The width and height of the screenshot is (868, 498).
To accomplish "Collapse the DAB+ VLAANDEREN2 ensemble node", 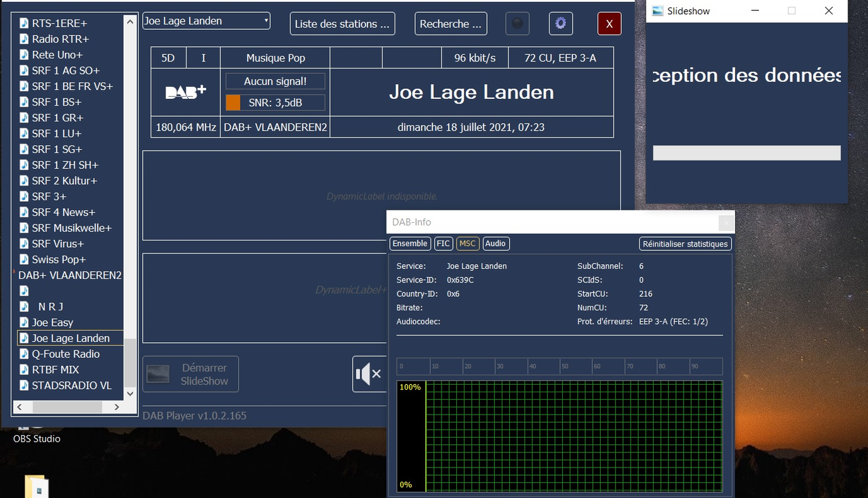I will (14, 272).
